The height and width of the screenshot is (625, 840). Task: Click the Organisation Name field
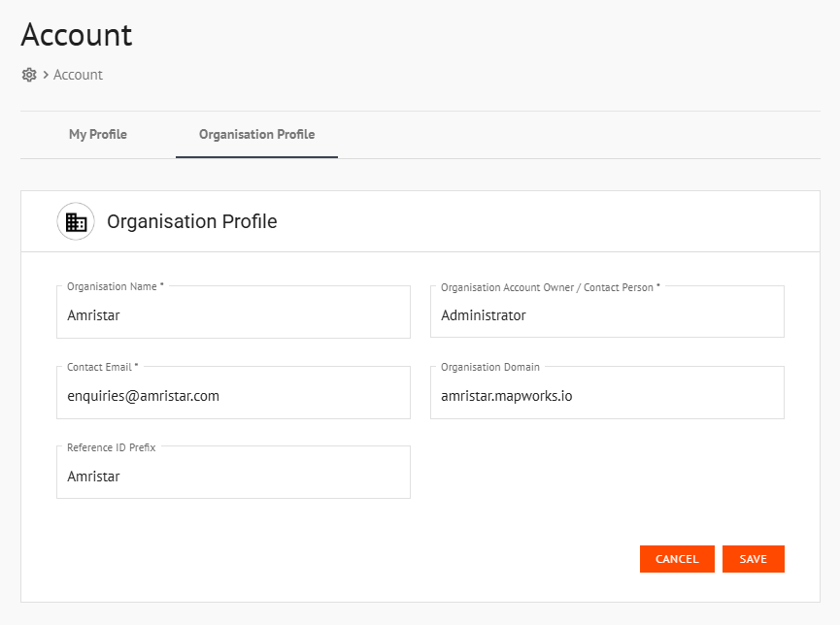click(x=233, y=312)
